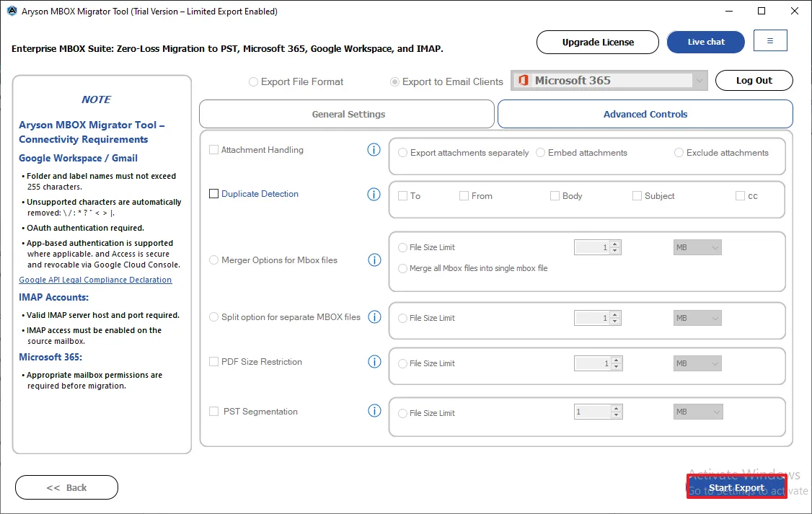Check the Body duplicate field

555,195
